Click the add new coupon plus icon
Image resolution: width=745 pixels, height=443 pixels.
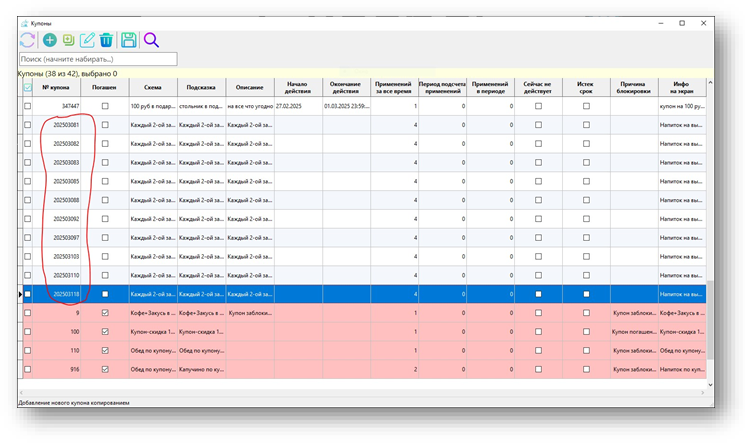[48, 40]
